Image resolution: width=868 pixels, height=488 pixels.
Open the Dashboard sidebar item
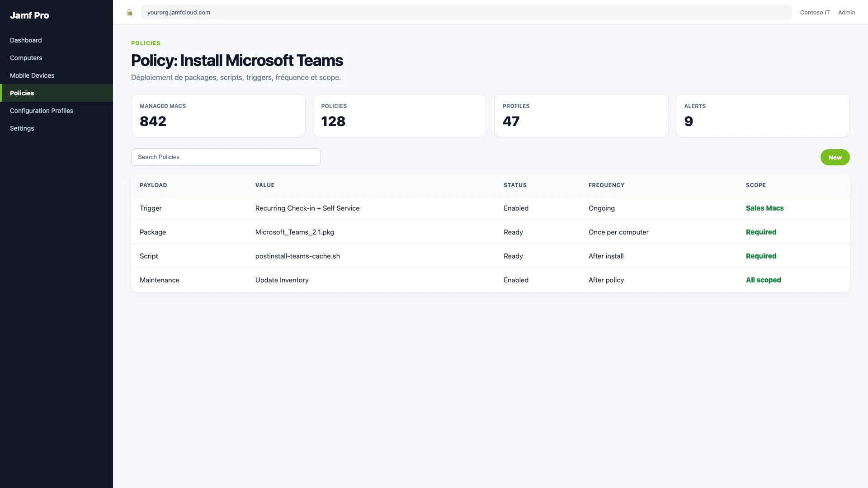pos(57,40)
